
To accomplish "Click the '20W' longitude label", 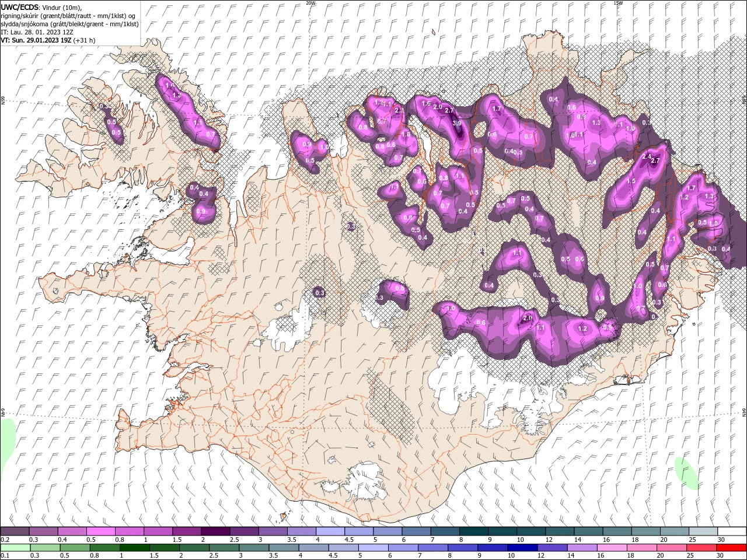I will (x=310, y=3).
